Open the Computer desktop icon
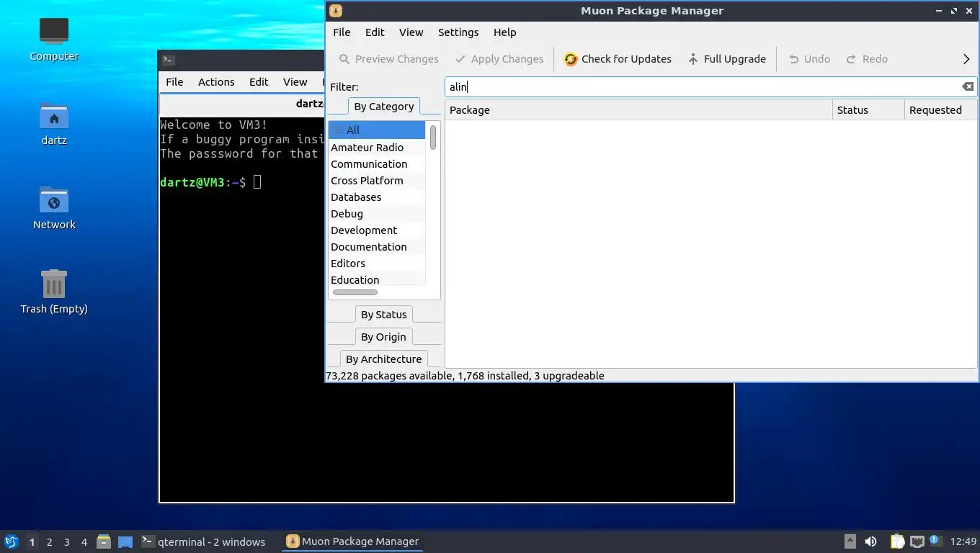 pyautogui.click(x=54, y=39)
